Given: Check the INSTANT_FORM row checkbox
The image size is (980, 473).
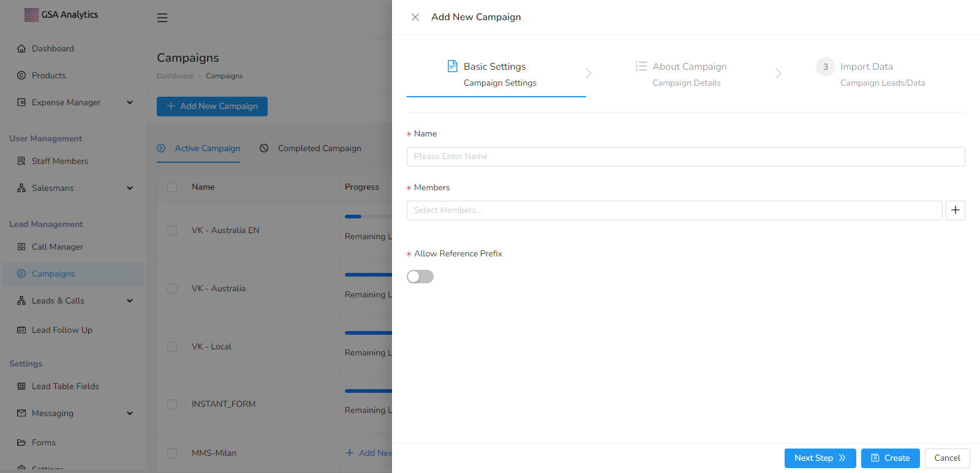Looking at the screenshot, I should point(172,404).
